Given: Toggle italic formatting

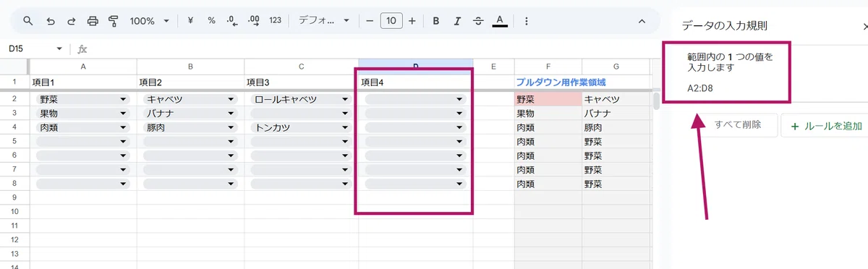Looking at the screenshot, I should 457,21.
